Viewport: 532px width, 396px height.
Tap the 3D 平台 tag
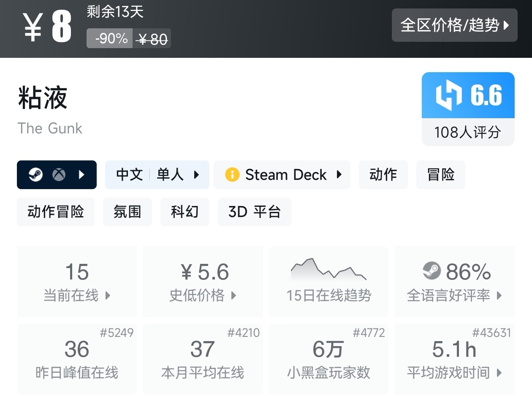coord(254,212)
